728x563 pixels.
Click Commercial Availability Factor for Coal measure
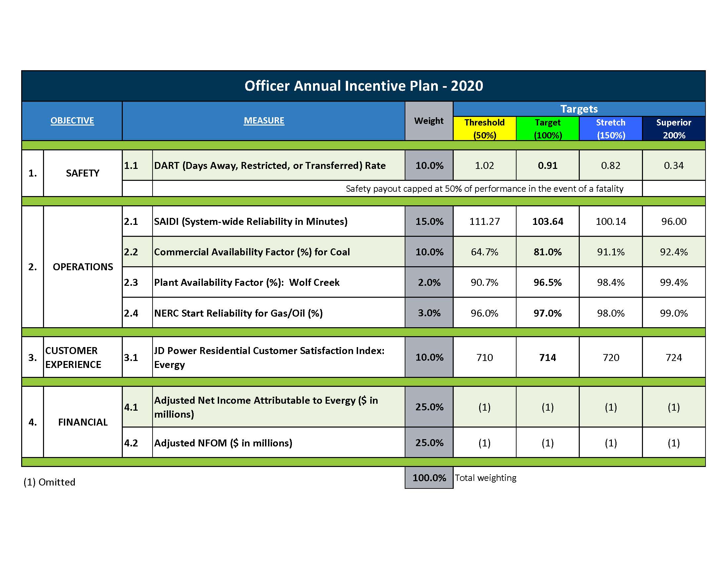click(x=252, y=252)
